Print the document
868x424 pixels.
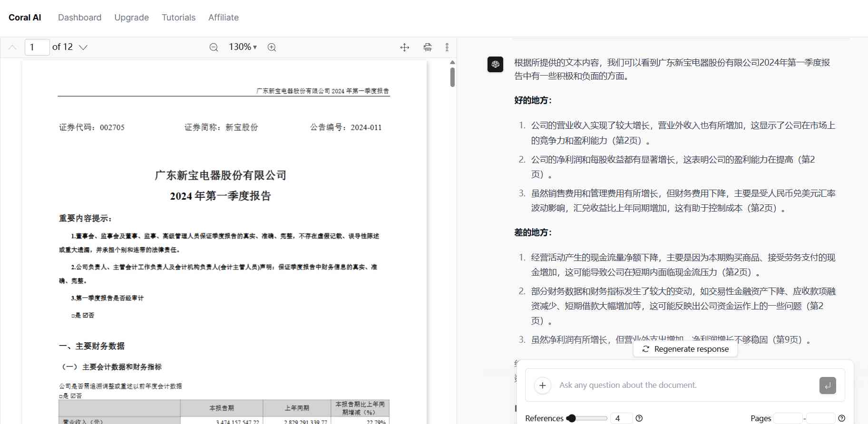[x=428, y=47]
